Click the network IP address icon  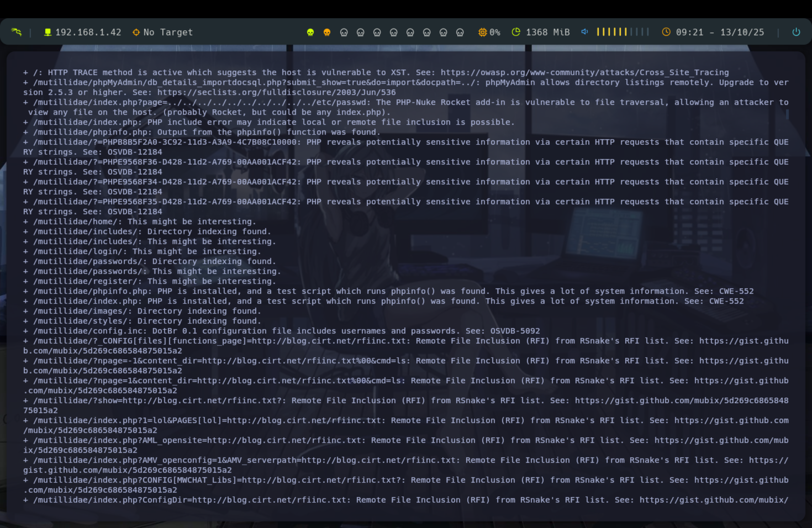tap(48, 32)
